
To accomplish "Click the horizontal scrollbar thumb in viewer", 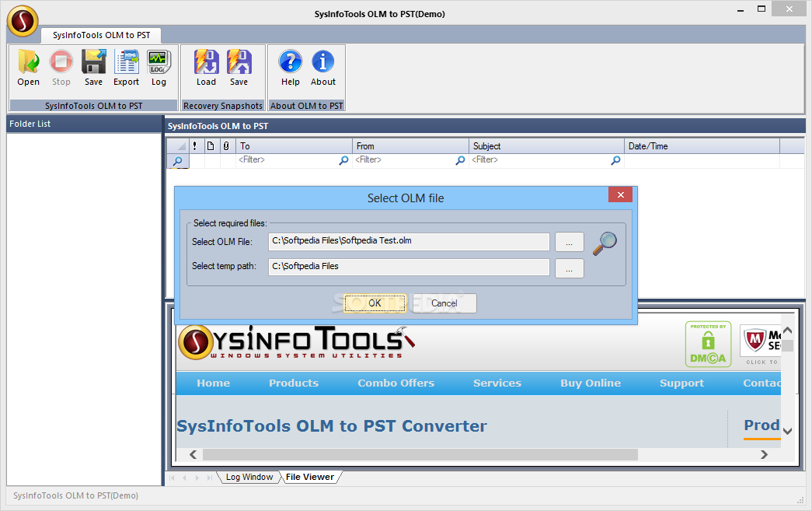I will [420, 454].
